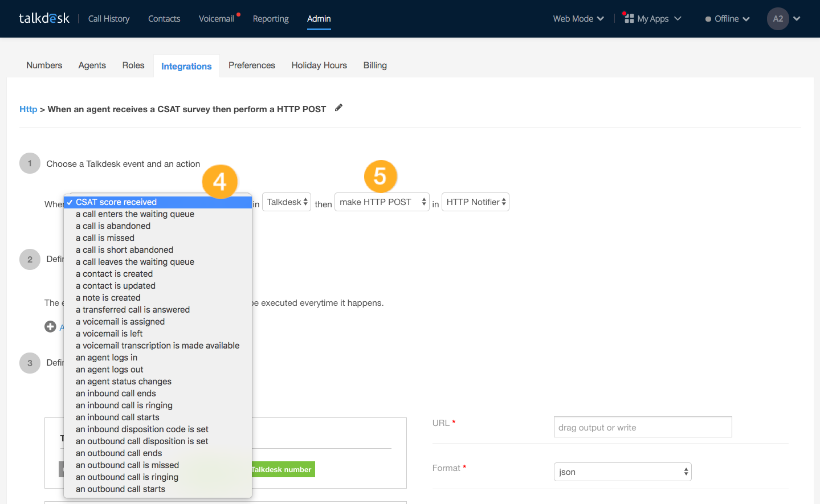Expand the Web Mode dropdown
This screenshot has width=820, height=504.
[x=578, y=18]
